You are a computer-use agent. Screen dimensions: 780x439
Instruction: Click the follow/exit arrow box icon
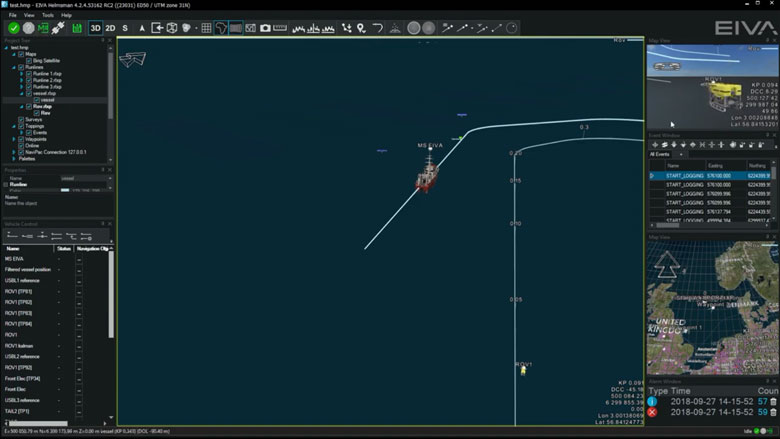pyautogui.click(x=157, y=28)
